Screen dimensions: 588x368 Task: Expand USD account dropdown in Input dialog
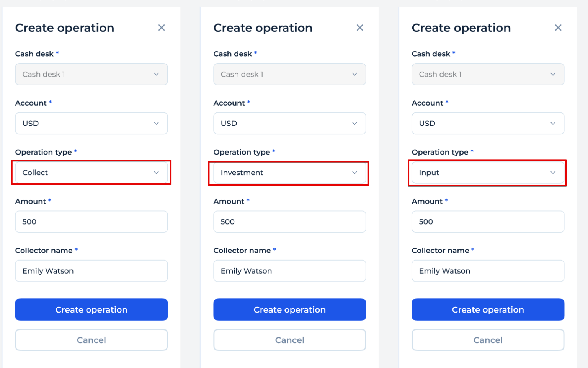point(488,123)
